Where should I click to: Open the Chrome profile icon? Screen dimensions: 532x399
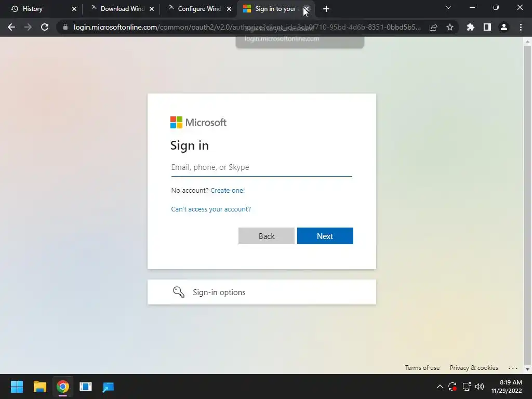504,27
